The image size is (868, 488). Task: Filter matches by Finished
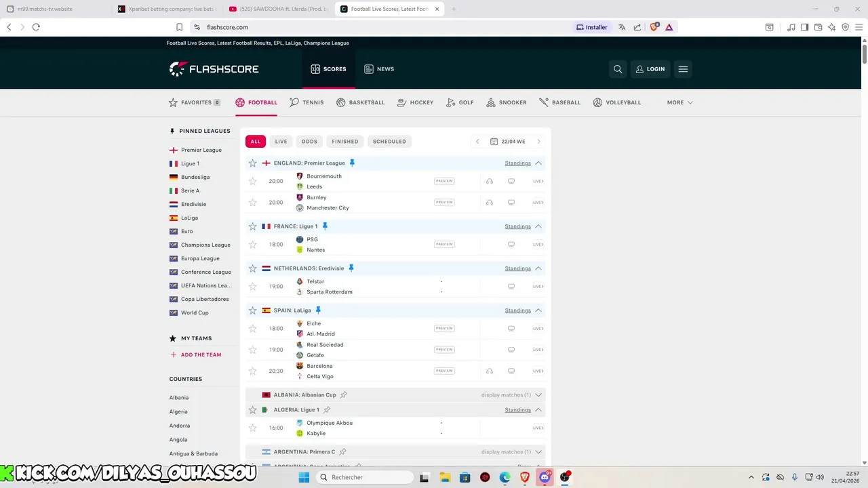pos(345,142)
